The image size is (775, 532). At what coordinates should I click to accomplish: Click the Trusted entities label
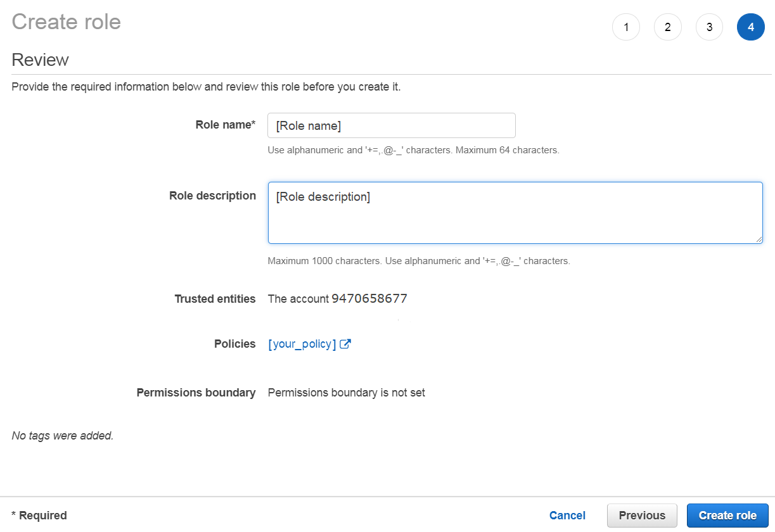click(x=215, y=298)
